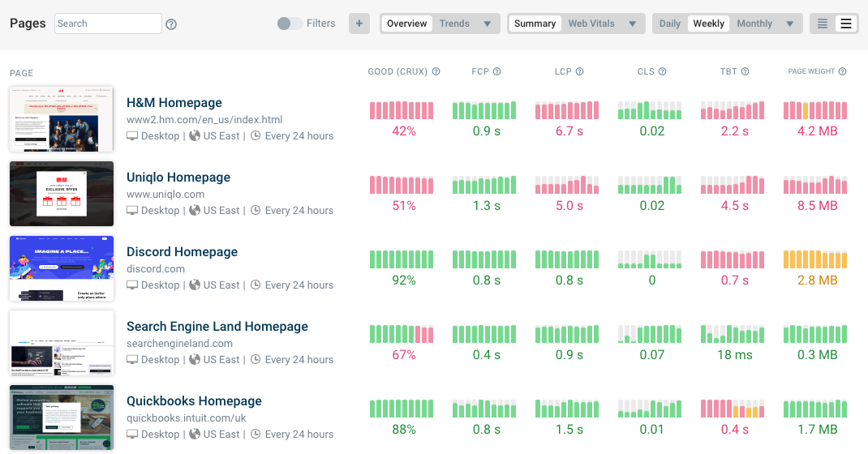The width and height of the screenshot is (868, 454).
Task: Click Uniqlo 8.5 MB page weight value
Action: coord(817,206)
